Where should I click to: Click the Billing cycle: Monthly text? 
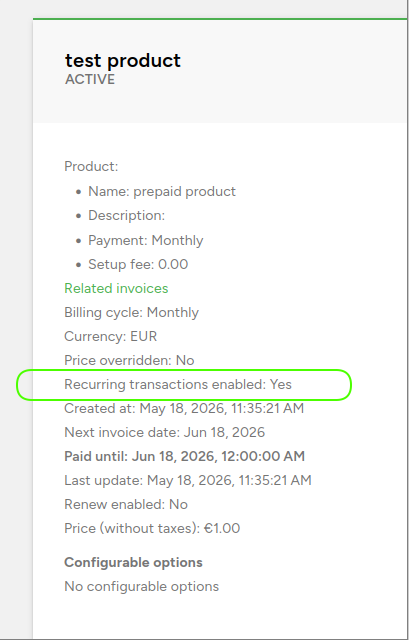(131, 313)
